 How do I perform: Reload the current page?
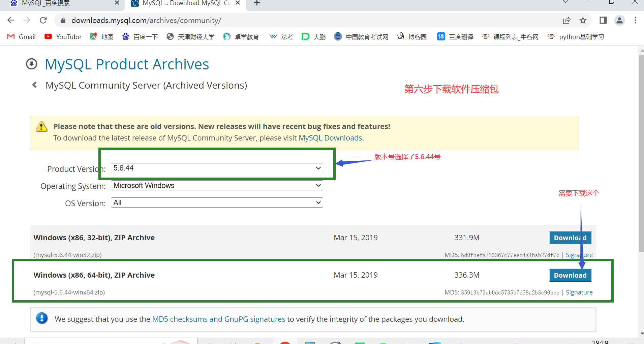click(43, 20)
